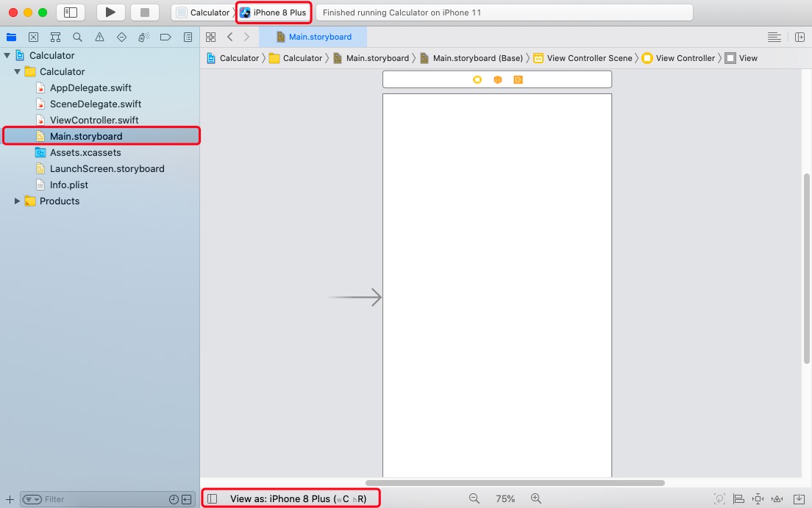Click the storyboard entry point arrow
This screenshot has height=508, width=812.
point(355,297)
